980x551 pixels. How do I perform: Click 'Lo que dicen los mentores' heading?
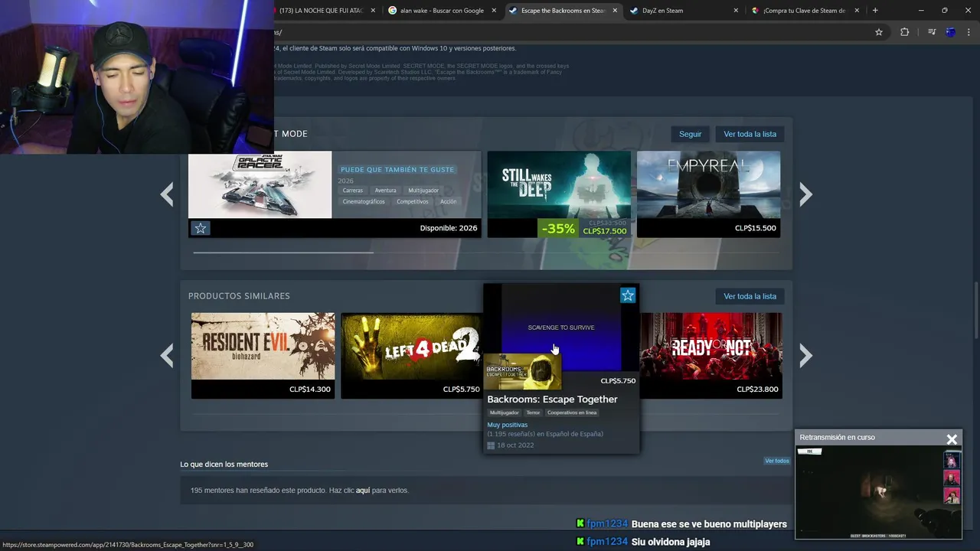224,465
